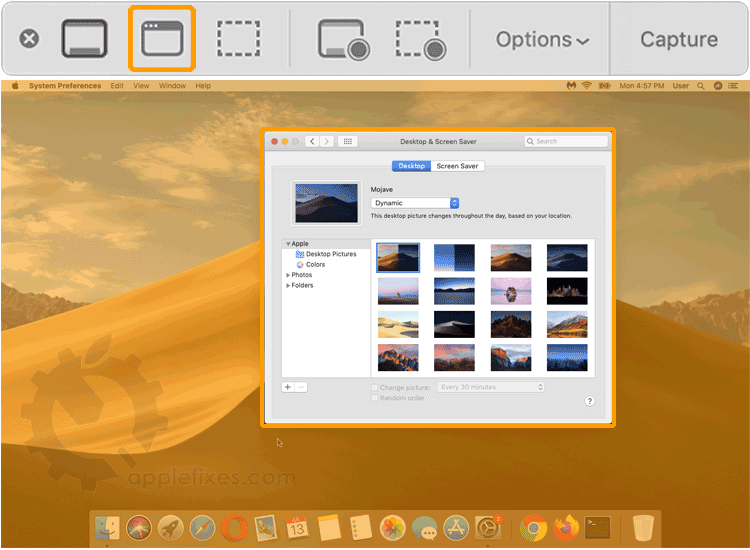The height and width of the screenshot is (550, 750).
Task: Open the Apple menu
Action: [15, 86]
